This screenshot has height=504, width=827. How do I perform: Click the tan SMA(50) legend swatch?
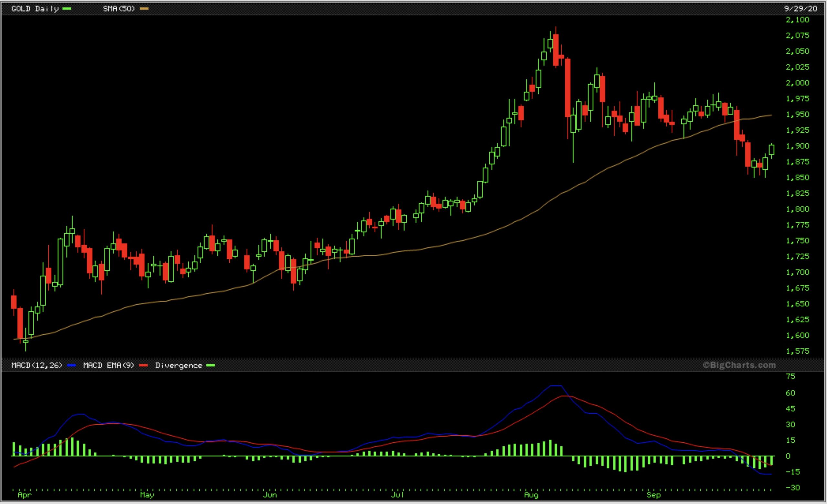tap(144, 9)
